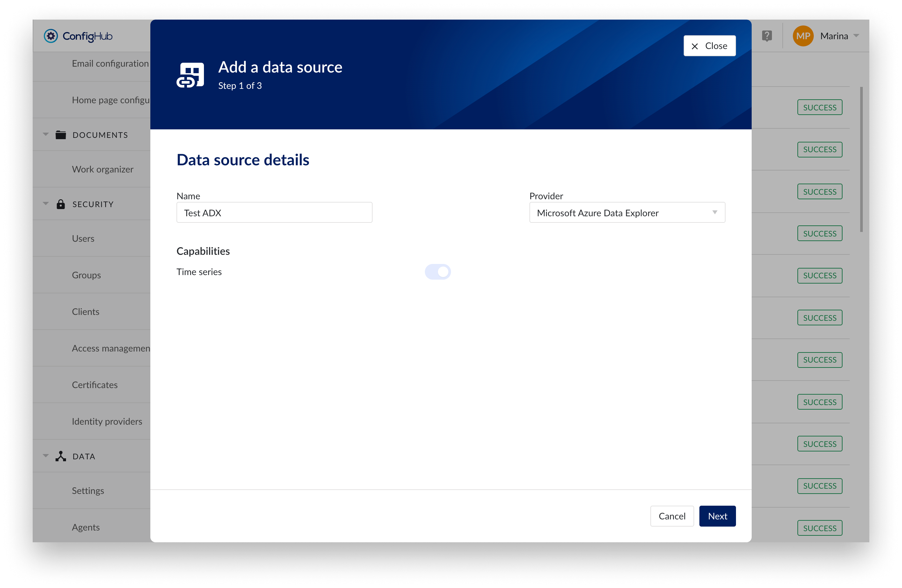Click the data source icon in the dialog header
The height and width of the screenshot is (588, 902).
[191, 74]
